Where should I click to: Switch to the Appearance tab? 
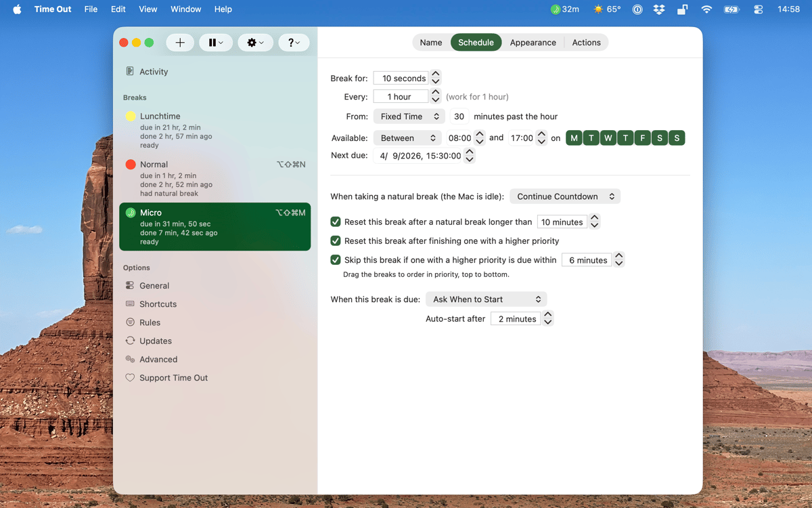tap(533, 43)
